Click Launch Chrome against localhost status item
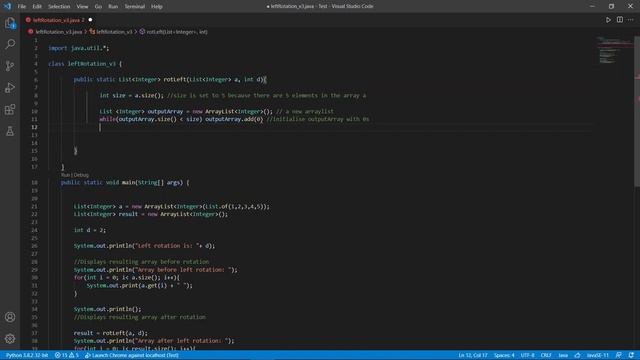 pyautogui.click(x=132, y=355)
